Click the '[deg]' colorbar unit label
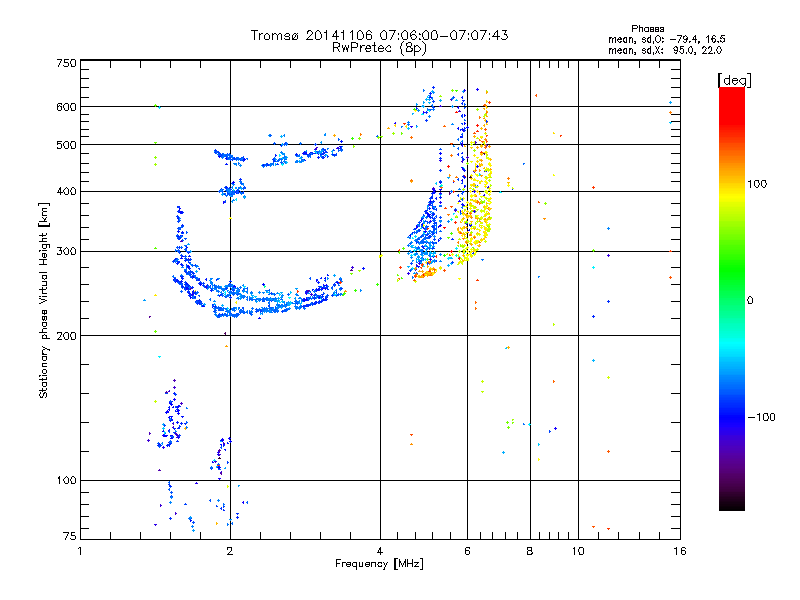 (x=734, y=80)
